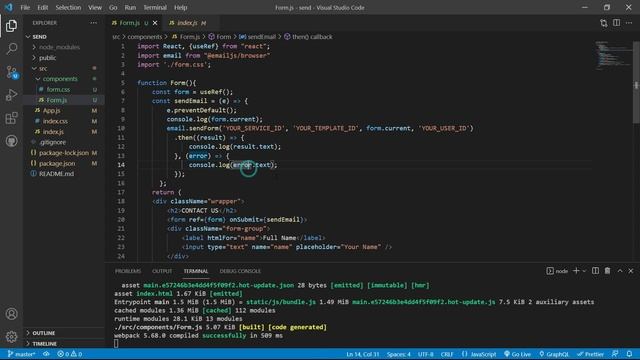Screen dimensions: 640x360
Task: Change CRLF end of line sequence
Action: click(x=447, y=354)
